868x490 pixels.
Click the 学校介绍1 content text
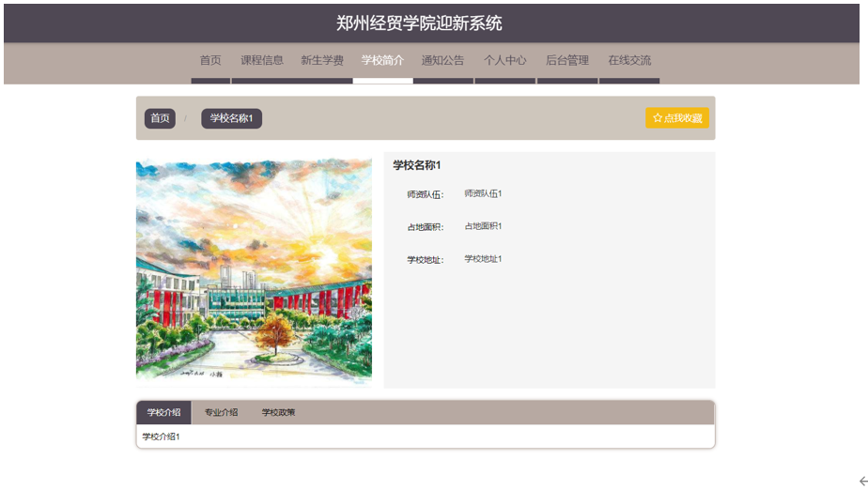[161, 436]
